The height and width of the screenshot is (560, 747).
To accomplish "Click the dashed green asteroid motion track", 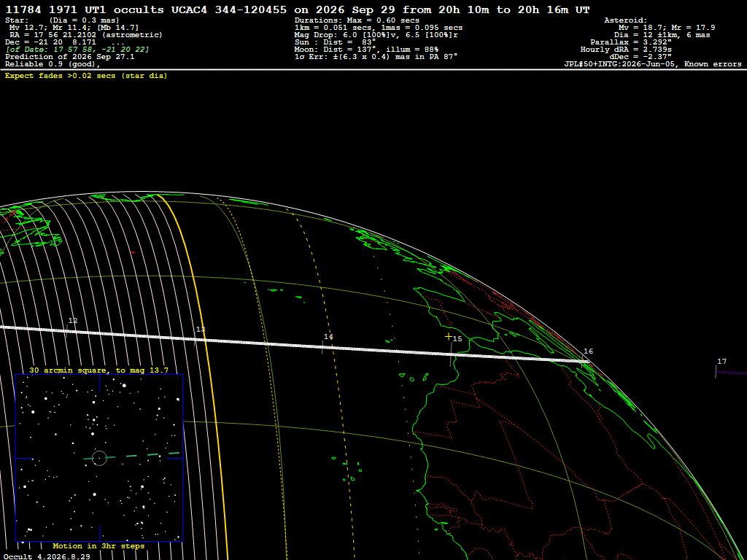I will 131,456.
